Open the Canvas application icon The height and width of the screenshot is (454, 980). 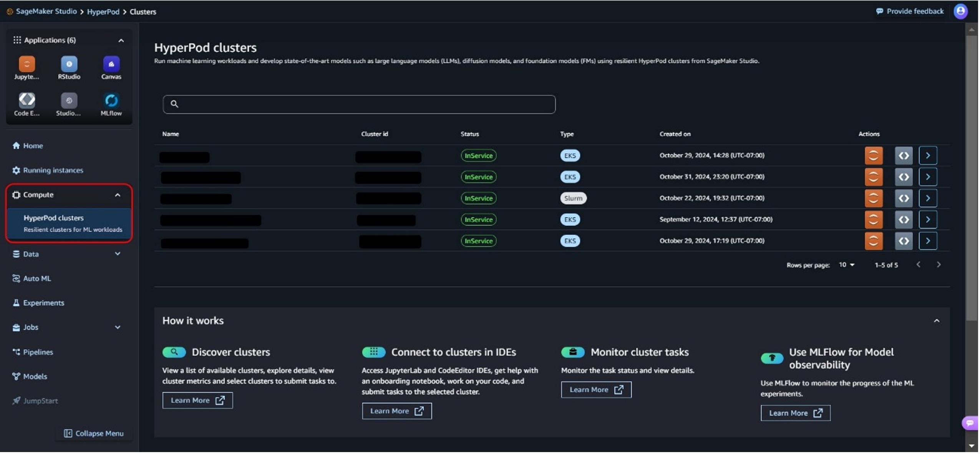point(111,64)
